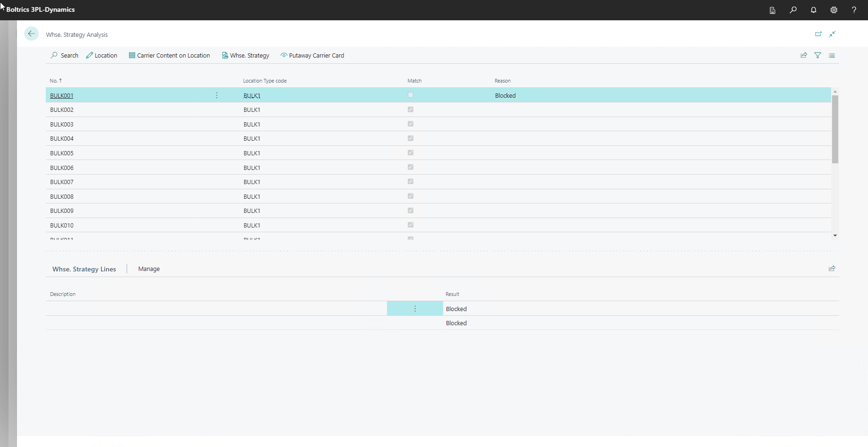Toggle Match checkbox for BULK008
The image size is (868, 447).
[410, 196]
